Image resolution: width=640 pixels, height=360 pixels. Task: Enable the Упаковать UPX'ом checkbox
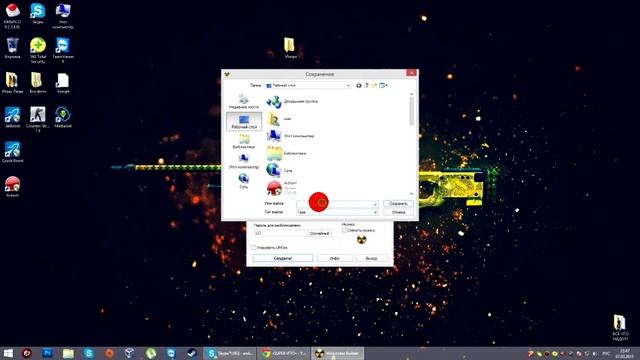pos(254,248)
